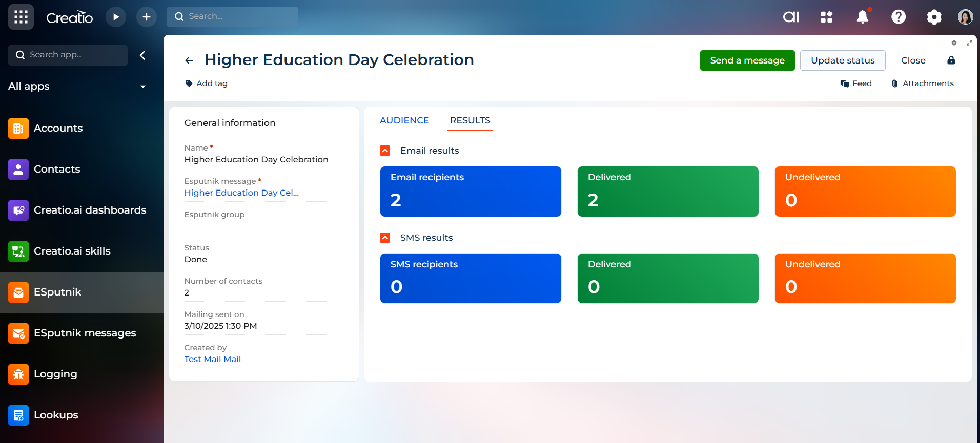Select the RESULTS tab
Image resolution: width=980 pixels, height=443 pixels.
coord(470,120)
